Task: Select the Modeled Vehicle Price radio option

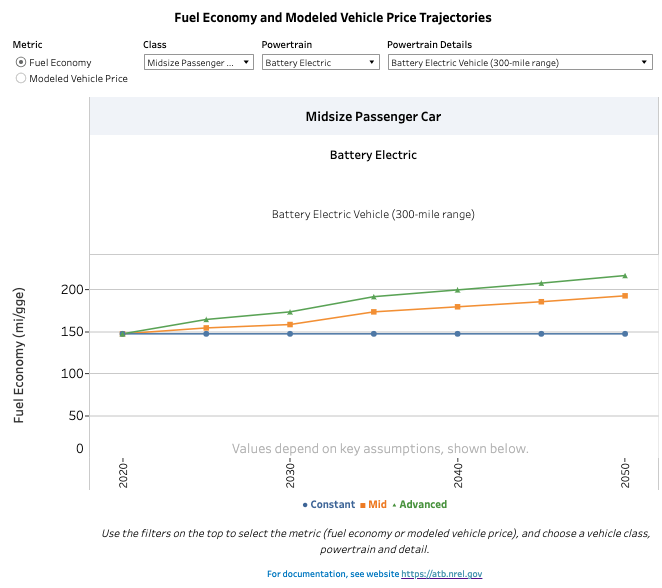Action: tap(21, 79)
